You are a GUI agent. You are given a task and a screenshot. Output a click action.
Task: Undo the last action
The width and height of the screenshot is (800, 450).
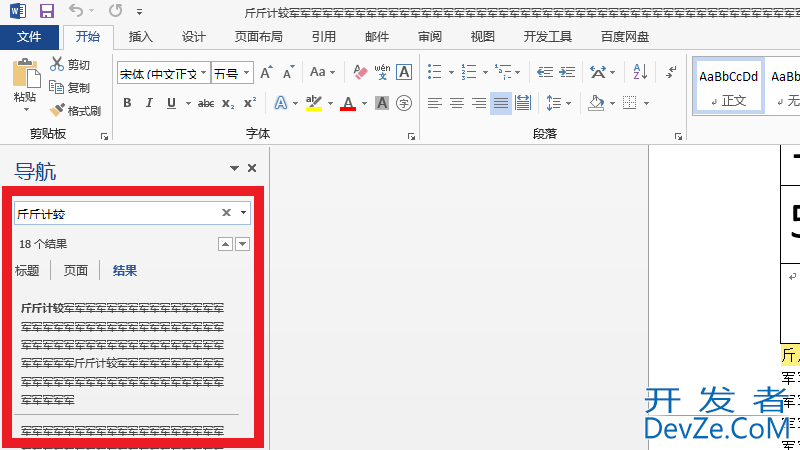coord(76,10)
